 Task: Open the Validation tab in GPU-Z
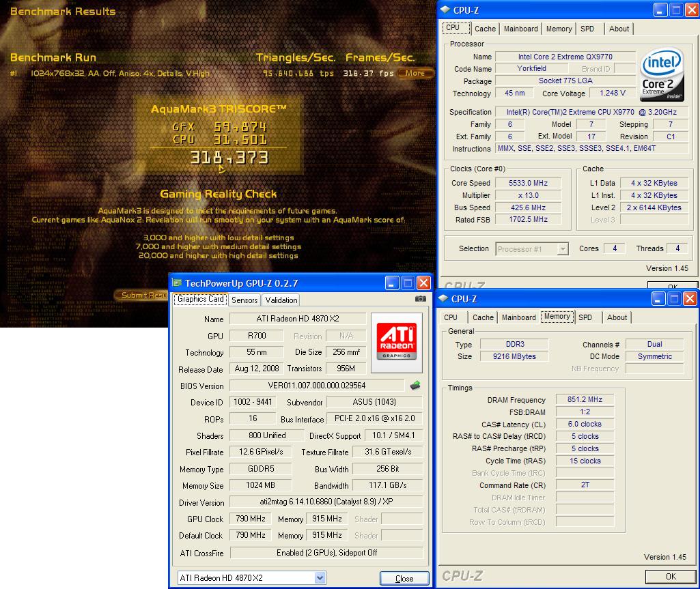(281, 300)
